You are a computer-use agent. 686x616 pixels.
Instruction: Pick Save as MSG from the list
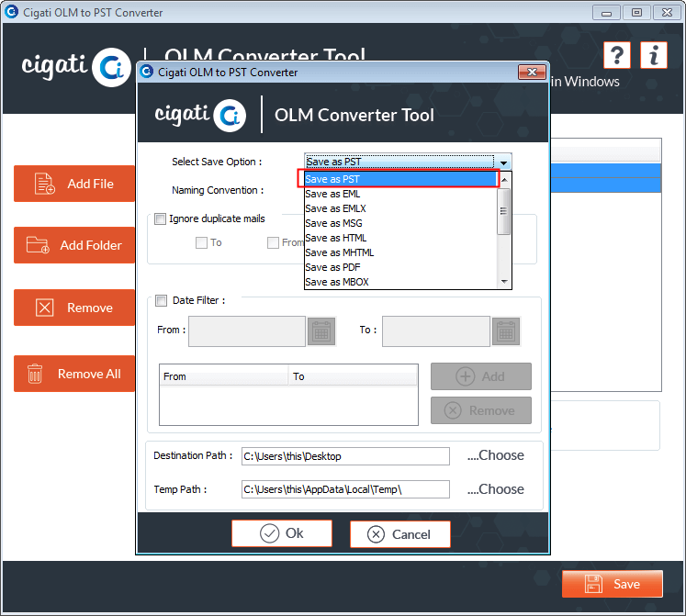(x=401, y=223)
